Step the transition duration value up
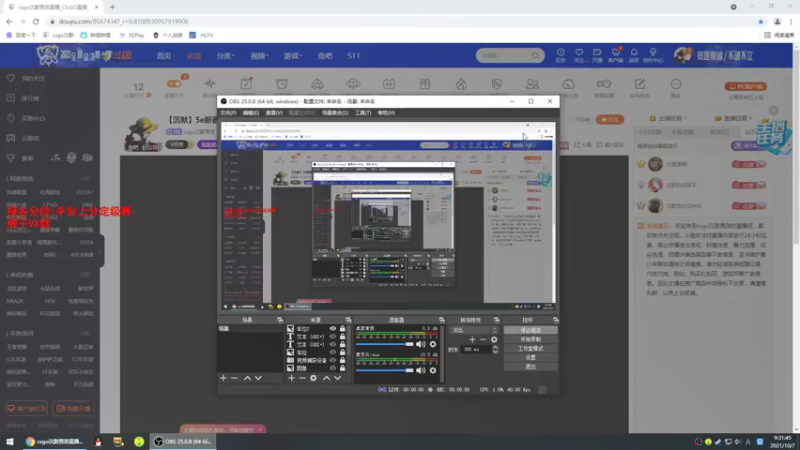Screen dimensions: 800x450 (x=495, y=347)
